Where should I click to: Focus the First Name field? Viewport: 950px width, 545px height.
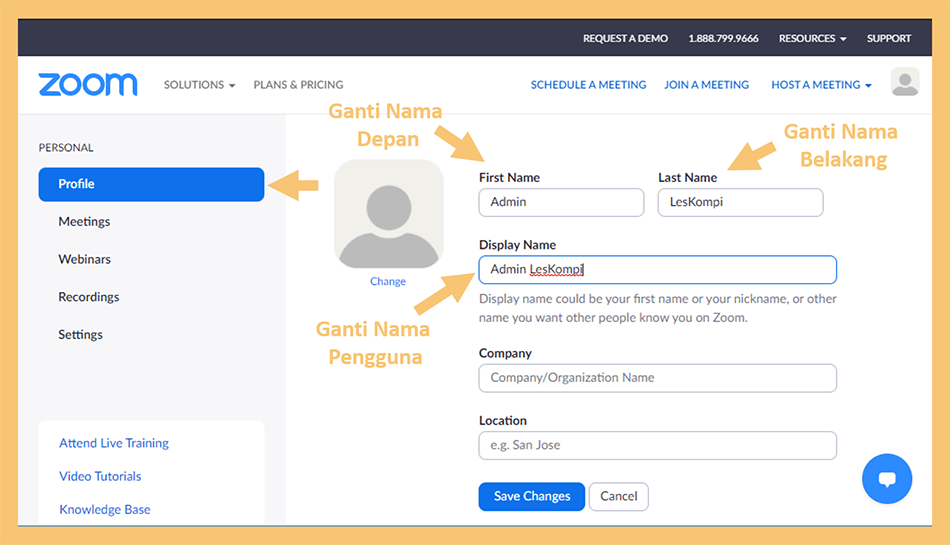(x=561, y=202)
